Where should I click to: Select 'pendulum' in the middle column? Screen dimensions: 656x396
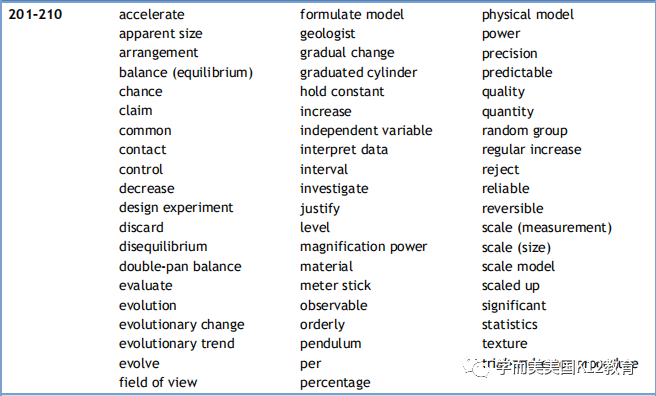[330, 344]
